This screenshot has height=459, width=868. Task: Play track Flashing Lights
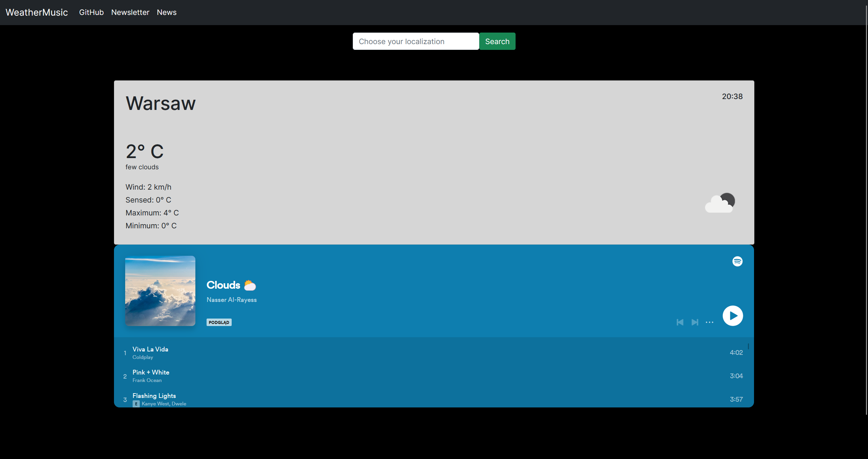(x=154, y=396)
